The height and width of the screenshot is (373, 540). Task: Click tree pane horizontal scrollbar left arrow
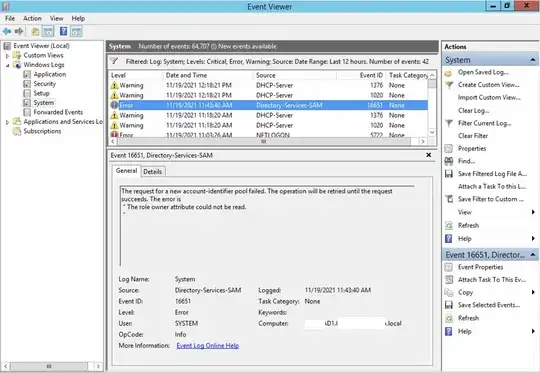pyautogui.click(x=6, y=366)
